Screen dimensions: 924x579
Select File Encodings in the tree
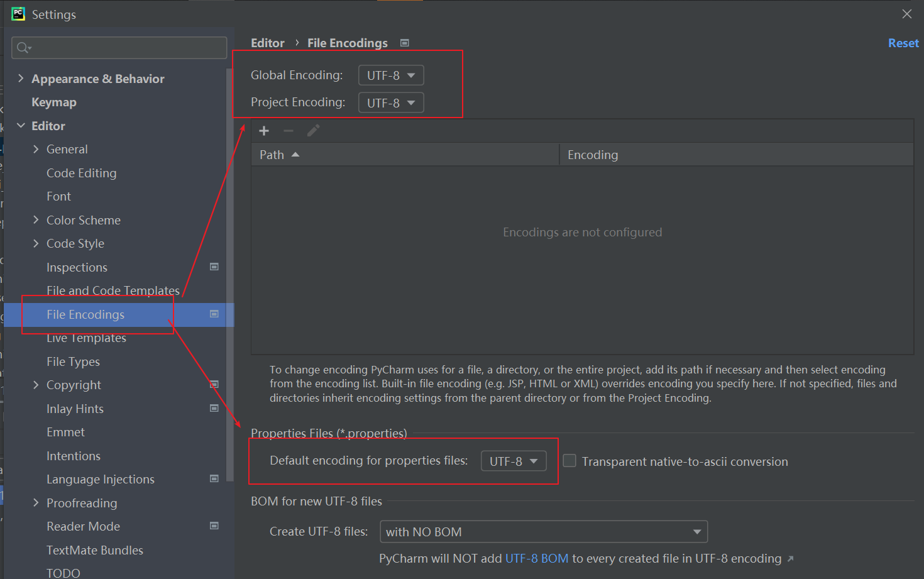pyautogui.click(x=85, y=314)
